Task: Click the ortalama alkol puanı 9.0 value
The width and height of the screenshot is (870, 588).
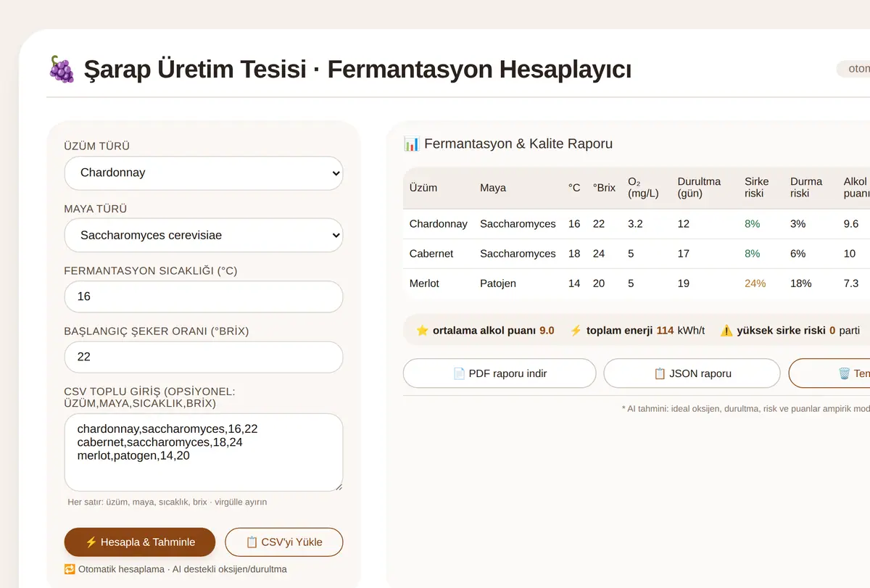Action: pyautogui.click(x=547, y=331)
